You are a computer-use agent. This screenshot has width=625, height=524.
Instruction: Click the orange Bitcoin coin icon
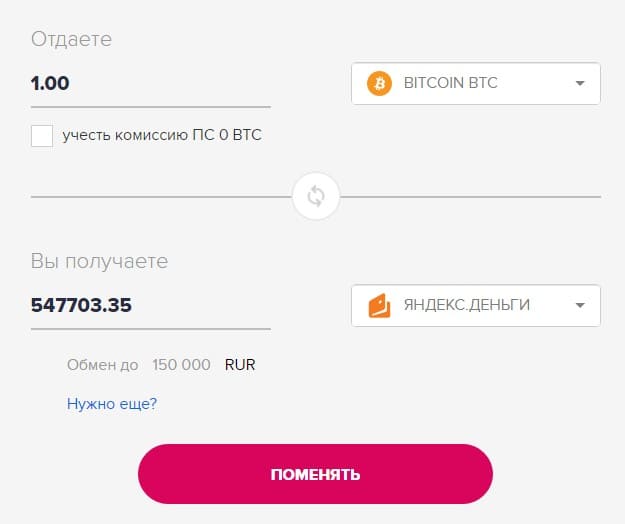(379, 83)
